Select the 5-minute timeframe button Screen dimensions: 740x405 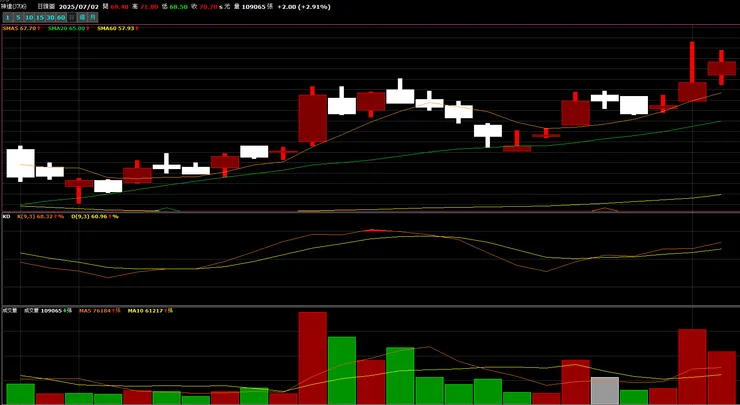coord(18,17)
